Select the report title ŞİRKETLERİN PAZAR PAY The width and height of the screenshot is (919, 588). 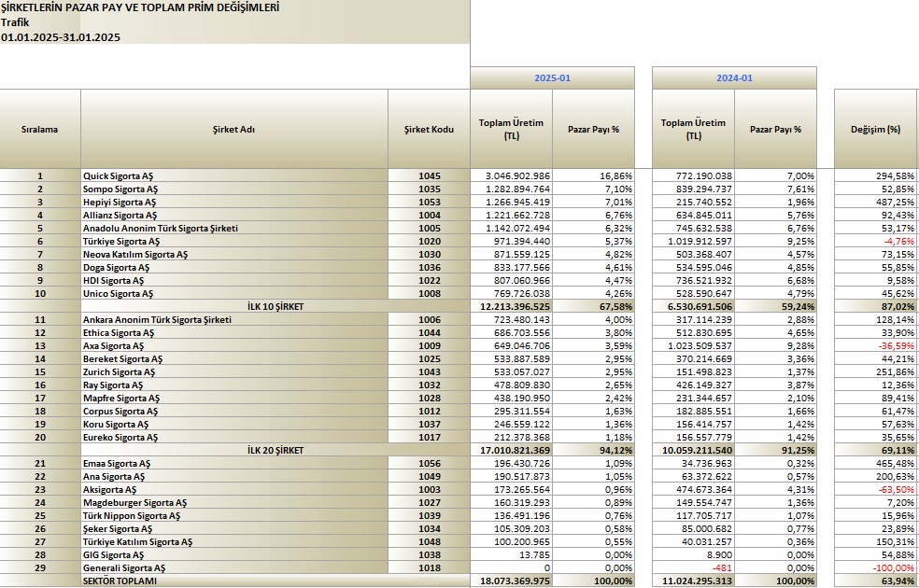140,7
